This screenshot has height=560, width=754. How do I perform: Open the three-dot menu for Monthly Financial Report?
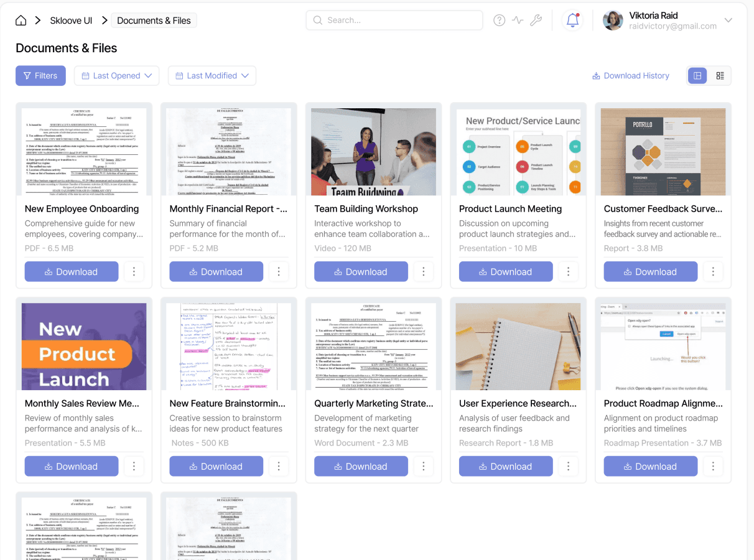point(279,272)
